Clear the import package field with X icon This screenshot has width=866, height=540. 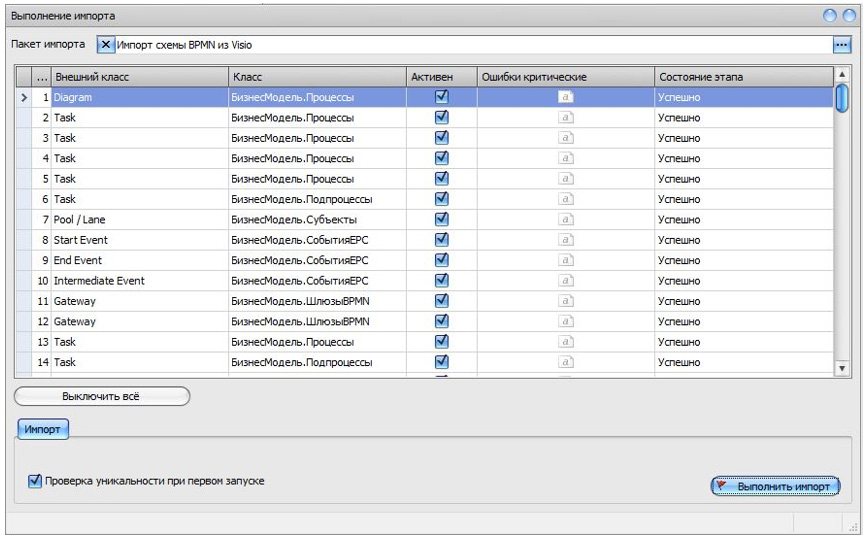(x=106, y=45)
